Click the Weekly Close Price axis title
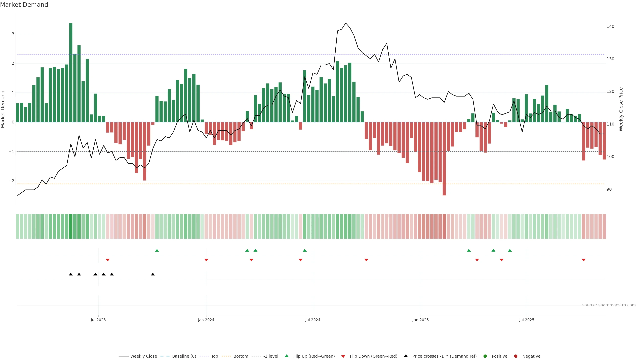The width and height of the screenshot is (644, 362). click(x=621, y=109)
